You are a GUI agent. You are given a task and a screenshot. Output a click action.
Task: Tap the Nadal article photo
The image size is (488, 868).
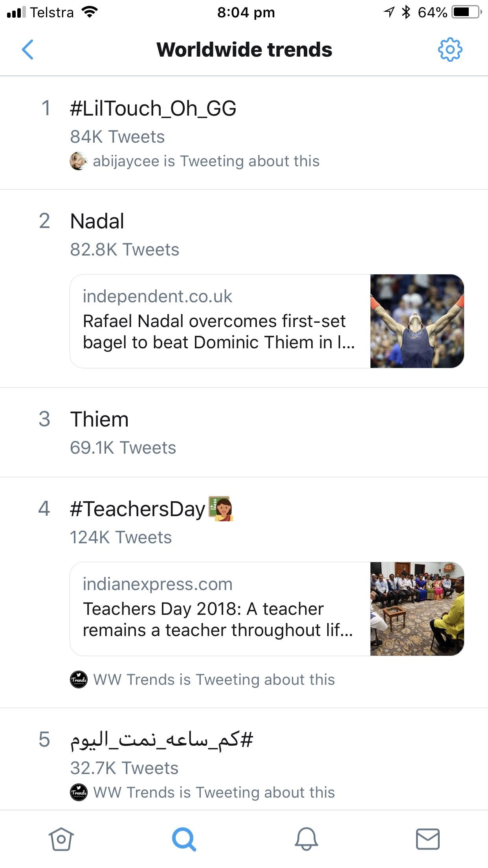click(x=418, y=320)
